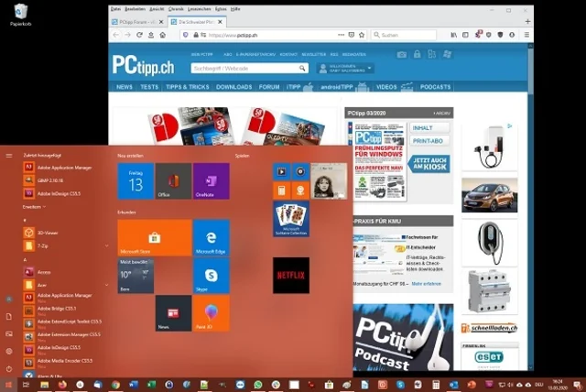Open the weather tile for Bern
The image size is (586, 392).
coord(136,276)
